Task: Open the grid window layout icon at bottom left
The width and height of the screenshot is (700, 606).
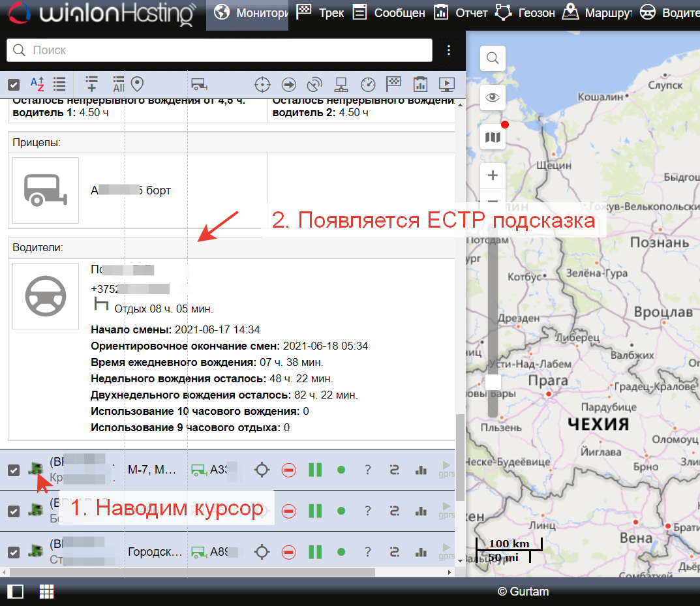Action: coord(46,592)
